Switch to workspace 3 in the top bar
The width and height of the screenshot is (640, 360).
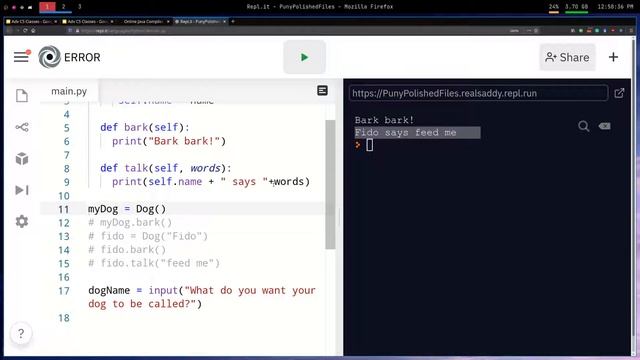tap(79, 7)
